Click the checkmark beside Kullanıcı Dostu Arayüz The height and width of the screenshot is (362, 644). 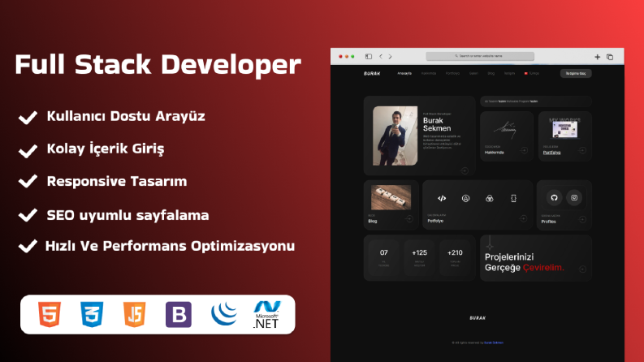[x=28, y=118]
